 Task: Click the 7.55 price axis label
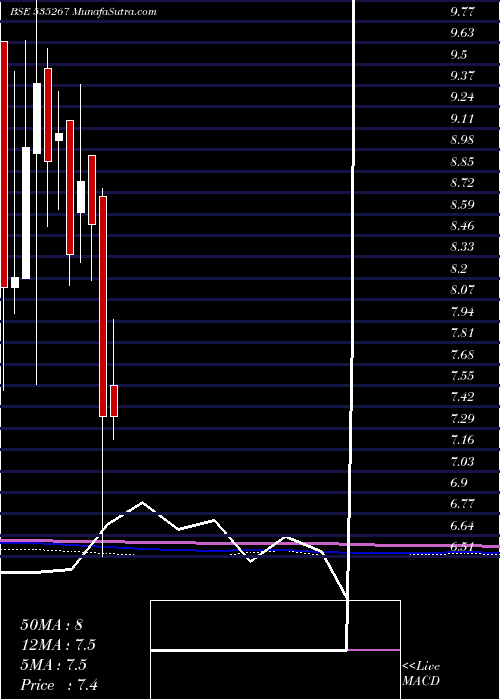[462, 377]
